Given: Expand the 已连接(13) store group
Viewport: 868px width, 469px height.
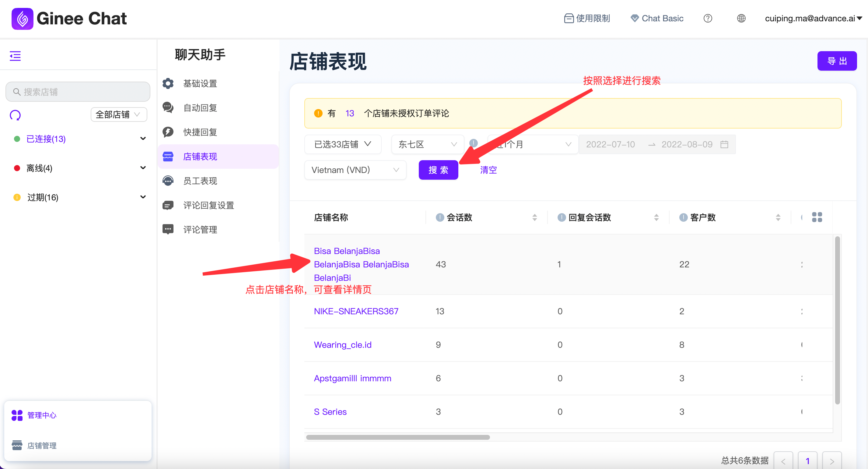Looking at the screenshot, I should (x=143, y=139).
